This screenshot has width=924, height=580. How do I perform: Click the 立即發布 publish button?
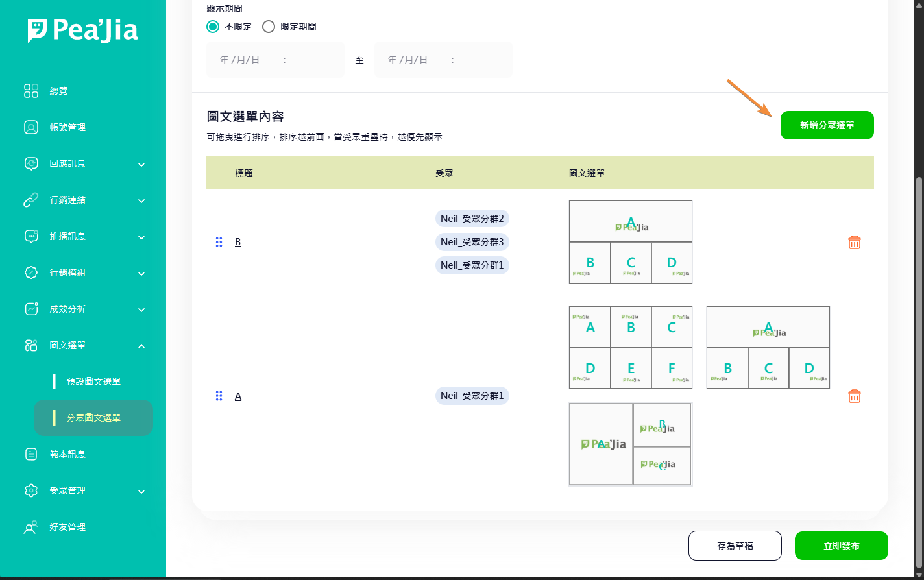point(841,546)
